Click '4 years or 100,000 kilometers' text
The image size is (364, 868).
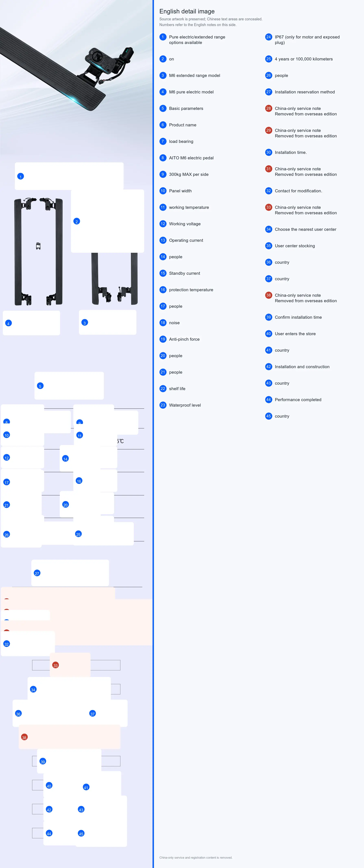tap(303, 59)
